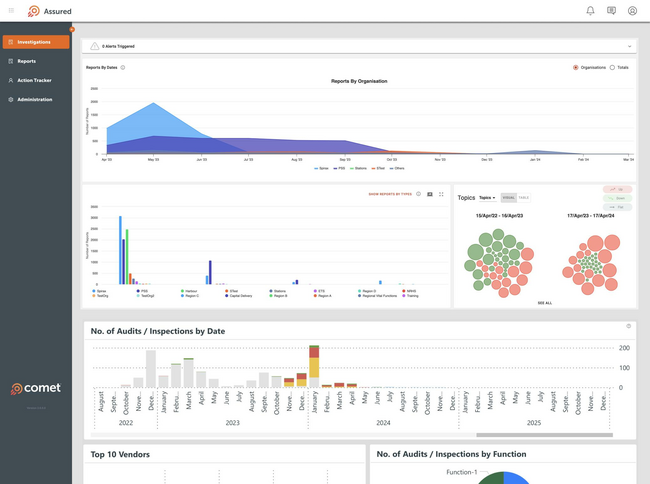The width and height of the screenshot is (650, 484).
Task: Click the audits chart horizontal scrollbar thumb
Action: (x=544, y=435)
